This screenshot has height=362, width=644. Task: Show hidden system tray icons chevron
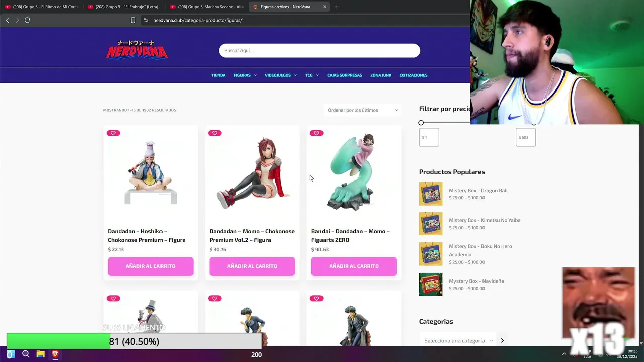pyautogui.click(x=563, y=354)
